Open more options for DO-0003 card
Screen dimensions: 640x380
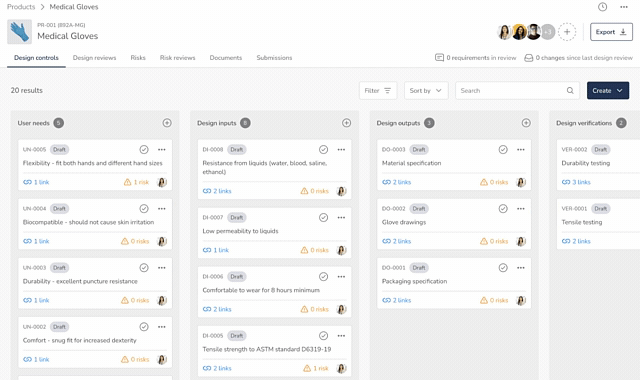521,150
